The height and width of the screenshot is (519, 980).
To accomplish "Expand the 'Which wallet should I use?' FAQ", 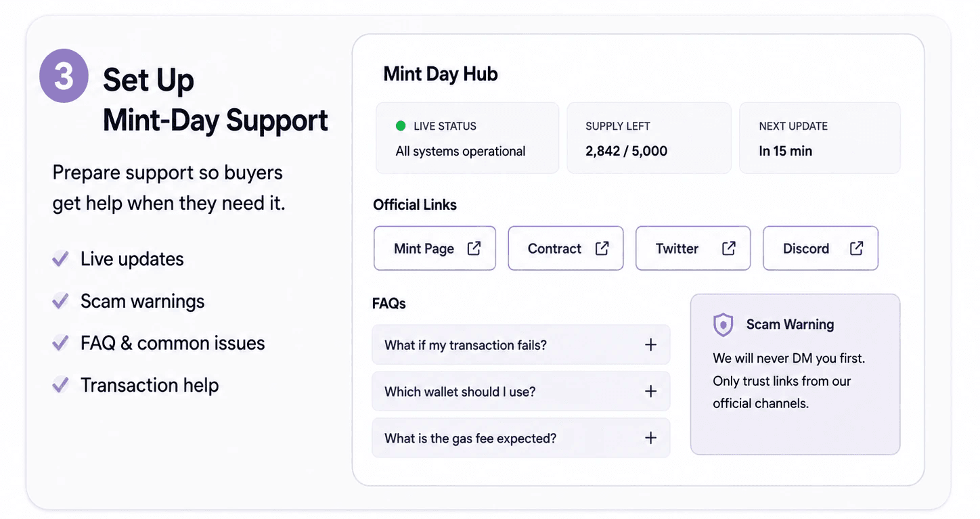I will 521,392.
